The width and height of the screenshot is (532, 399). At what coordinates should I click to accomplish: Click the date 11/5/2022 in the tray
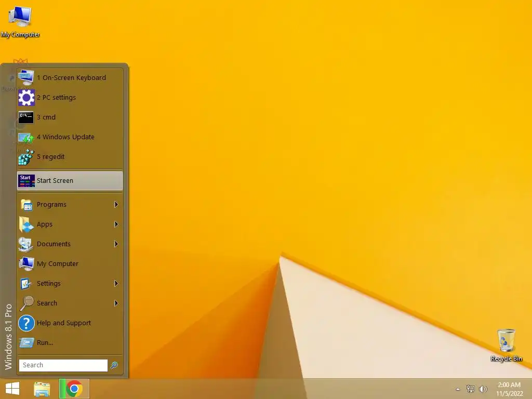pos(510,394)
